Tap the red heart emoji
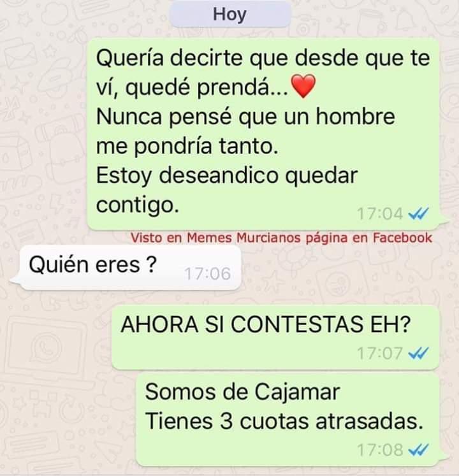The width and height of the screenshot is (459, 476). pyautogui.click(x=303, y=86)
